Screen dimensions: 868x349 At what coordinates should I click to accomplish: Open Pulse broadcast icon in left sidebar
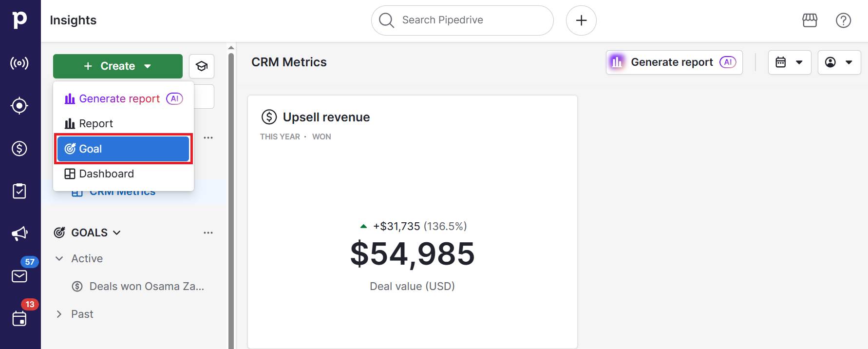point(19,63)
